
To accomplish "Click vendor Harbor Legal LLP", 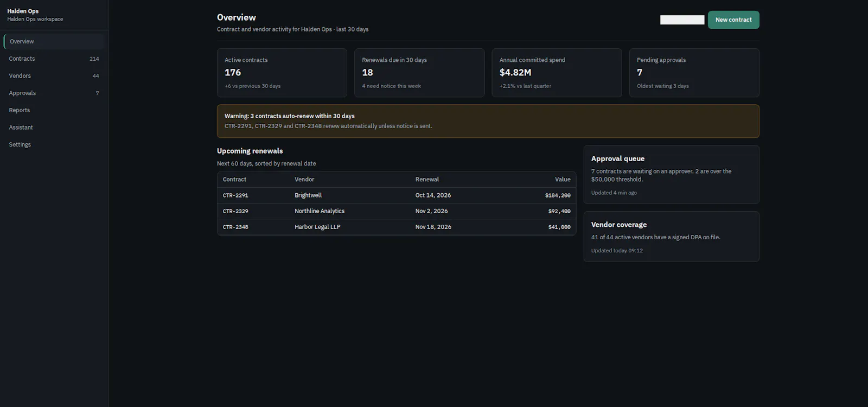I will [317, 227].
